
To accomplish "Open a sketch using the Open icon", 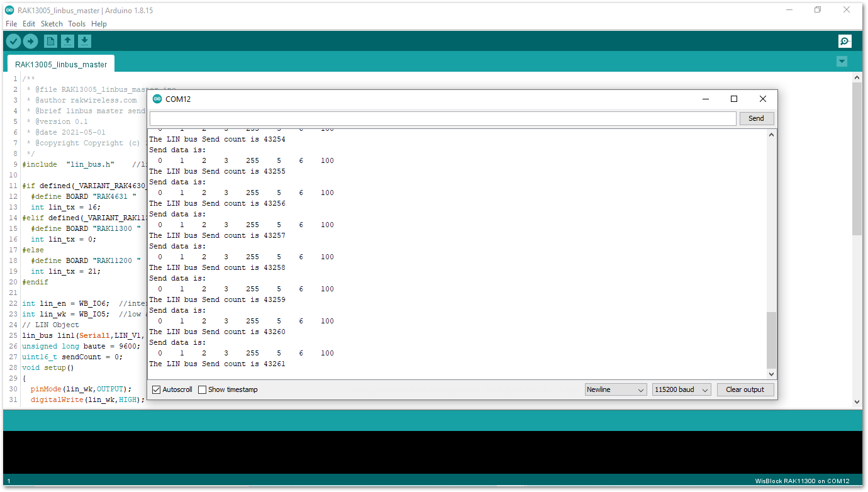I will (67, 42).
